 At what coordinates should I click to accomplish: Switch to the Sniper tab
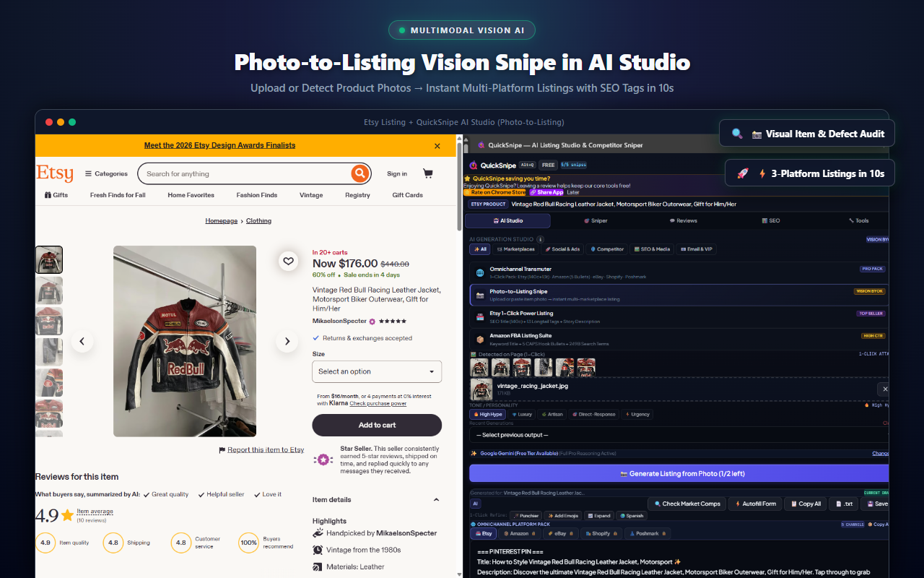(596, 220)
